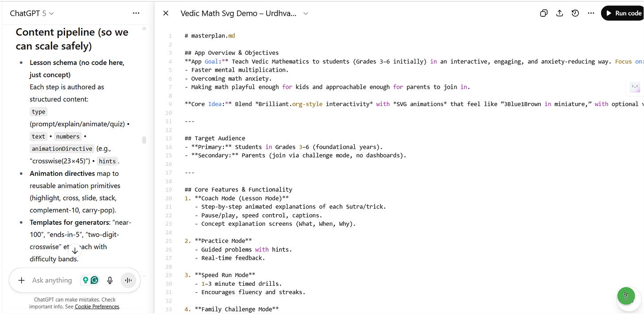
Task: Click the '**Family Challenge Mode**' line
Action: point(232,309)
